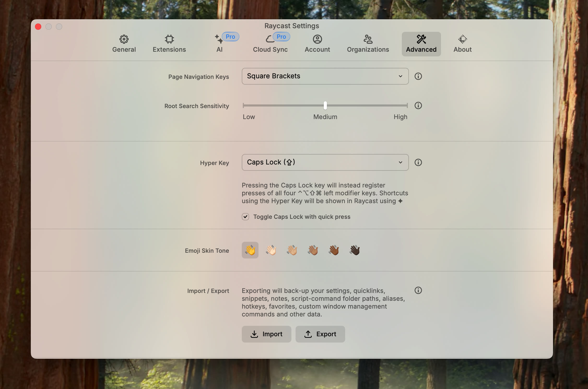
Task: Toggle Caps Lock with quick press checkbox
Action: (245, 217)
